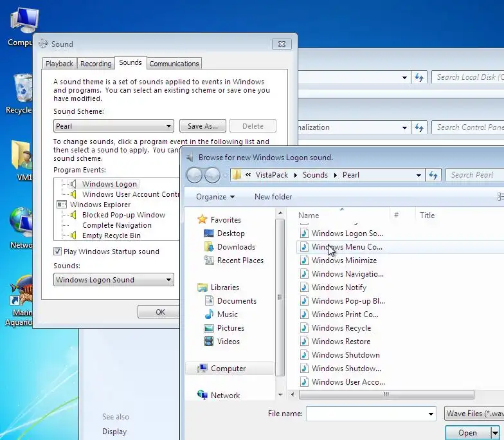Switch to the Communications tab
This screenshot has height=440, width=504.
[174, 64]
